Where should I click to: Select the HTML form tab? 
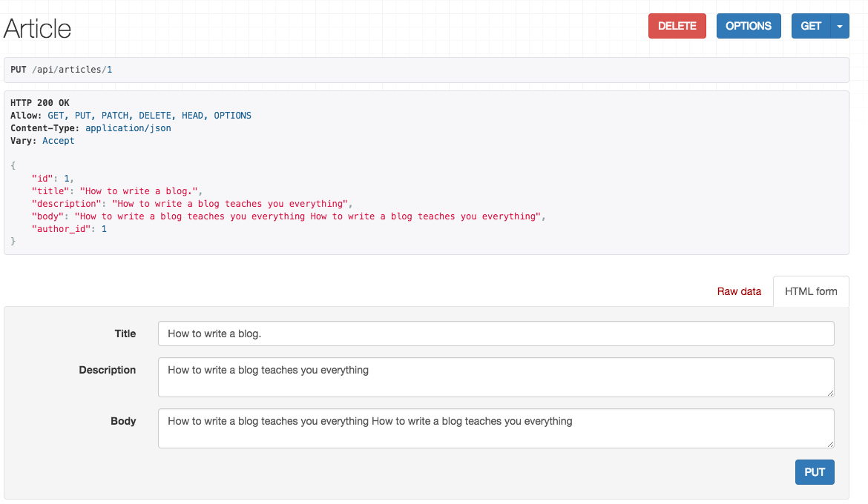pyautogui.click(x=811, y=291)
